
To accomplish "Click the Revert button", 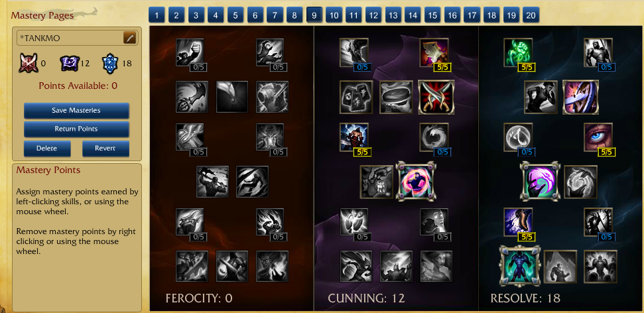I will point(105,149).
